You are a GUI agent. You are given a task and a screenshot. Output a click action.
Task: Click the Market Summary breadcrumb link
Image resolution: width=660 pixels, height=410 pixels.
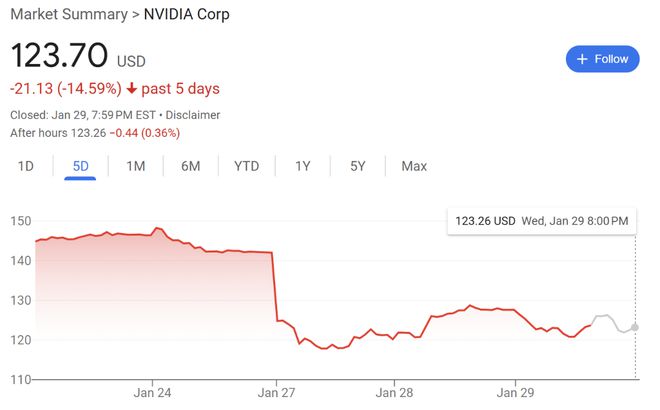(x=69, y=14)
